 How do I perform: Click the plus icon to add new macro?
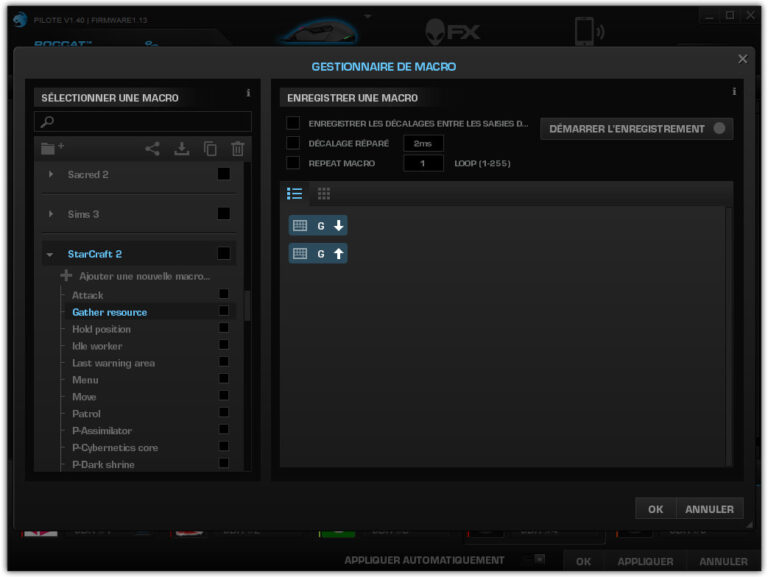click(66, 276)
